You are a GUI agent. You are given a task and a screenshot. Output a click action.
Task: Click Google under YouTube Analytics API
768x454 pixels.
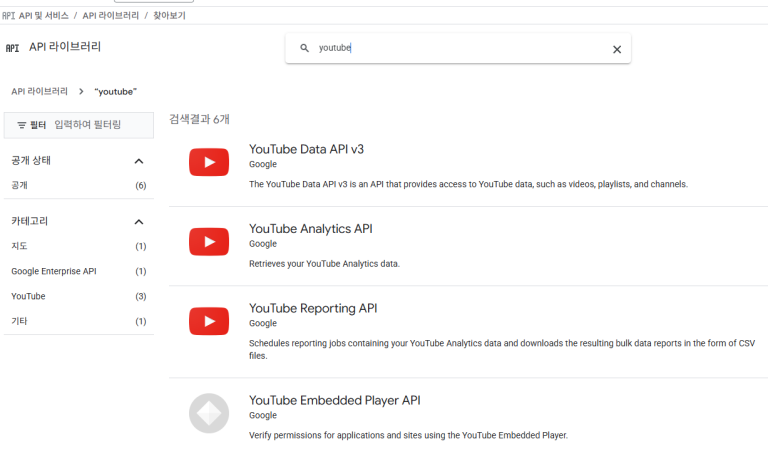coord(263,244)
